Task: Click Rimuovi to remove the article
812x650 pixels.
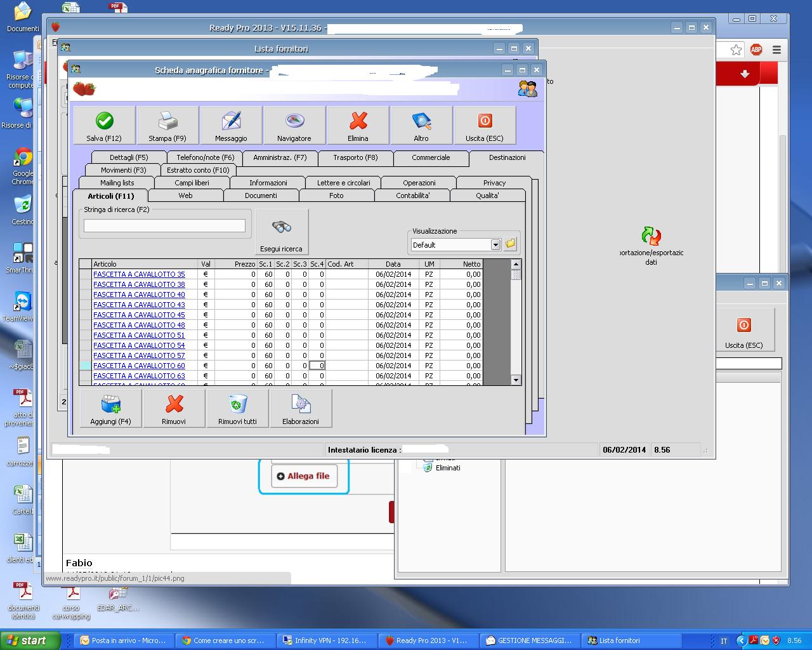Action: coord(174,408)
